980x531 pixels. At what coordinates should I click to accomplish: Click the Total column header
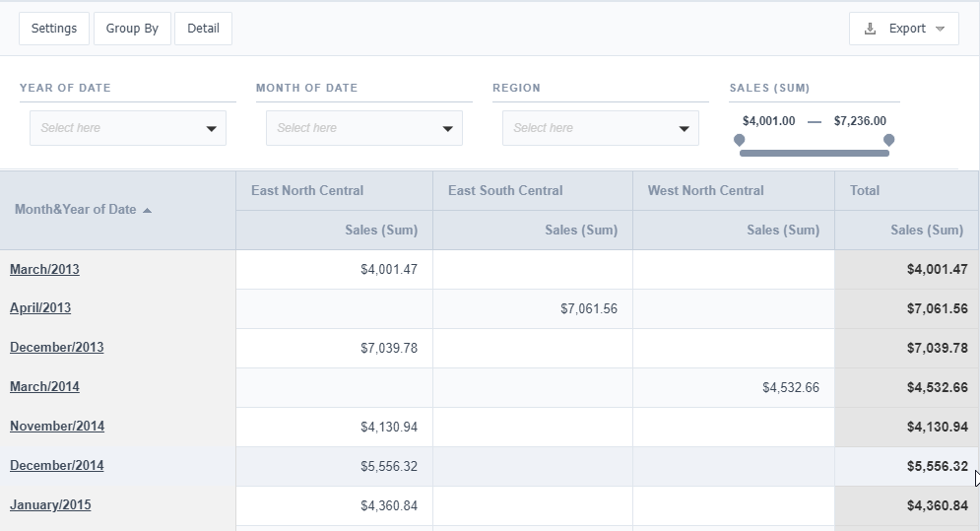(865, 191)
